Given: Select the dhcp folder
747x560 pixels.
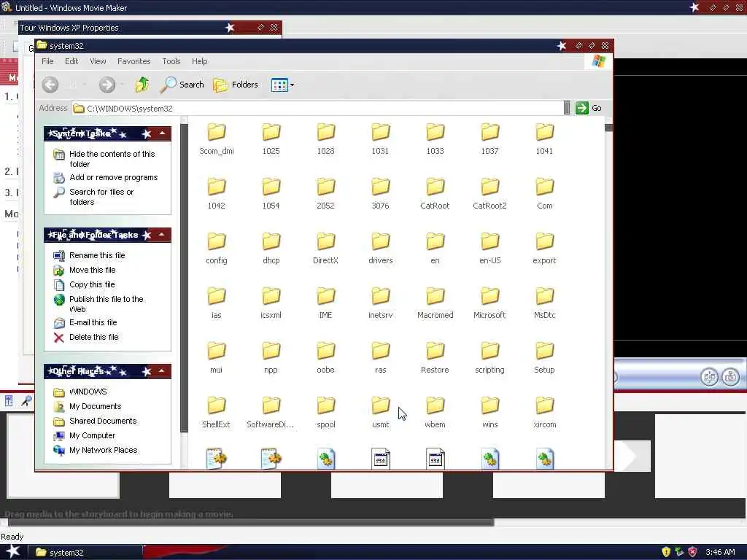Looking at the screenshot, I should coord(271,248).
